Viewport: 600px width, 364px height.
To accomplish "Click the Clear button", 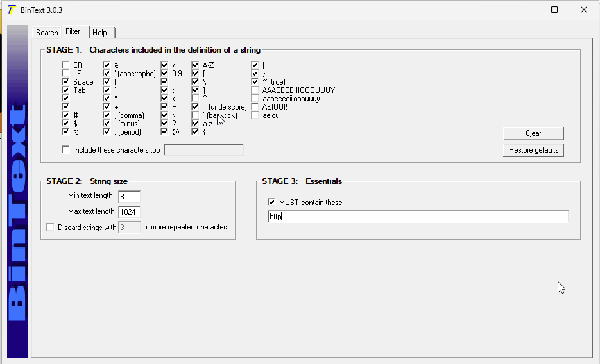I will (x=533, y=133).
